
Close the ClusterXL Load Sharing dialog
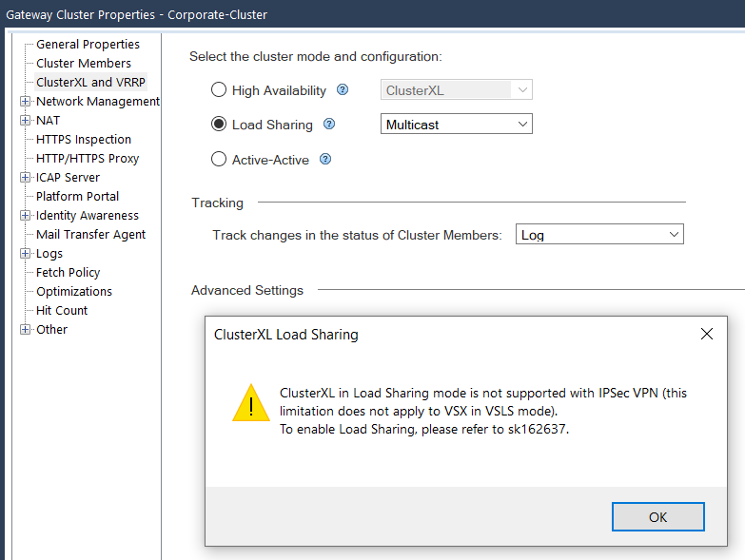[x=707, y=334]
